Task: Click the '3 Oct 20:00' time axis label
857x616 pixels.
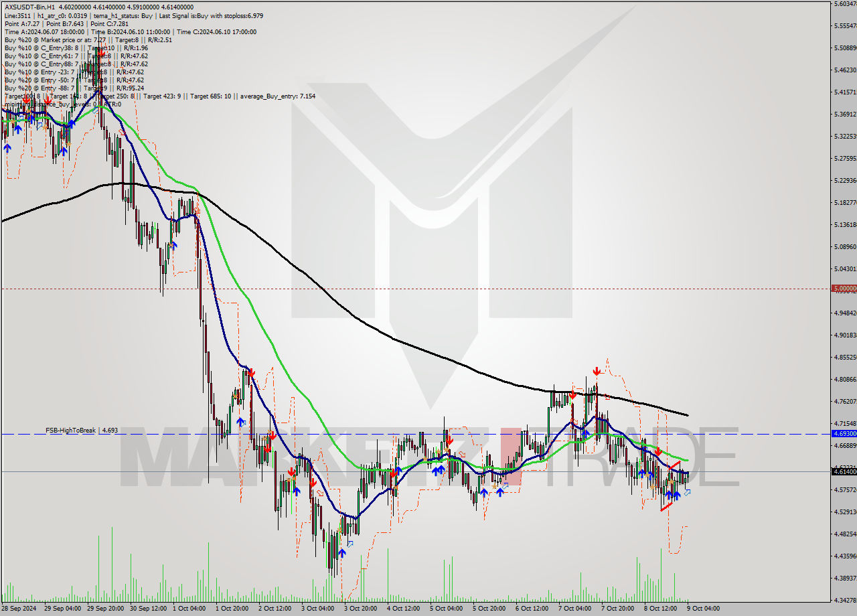Action: pyautogui.click(x=361, y=609)
